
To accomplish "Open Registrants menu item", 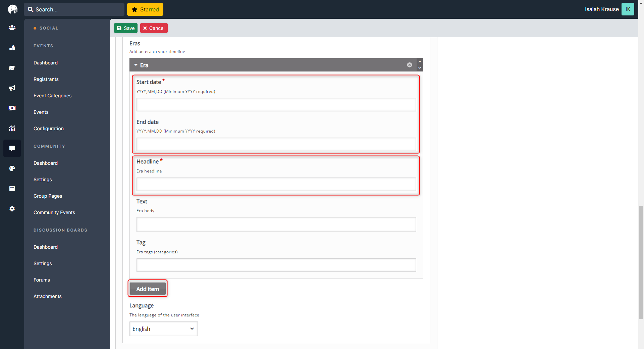I will click(46, 79).
